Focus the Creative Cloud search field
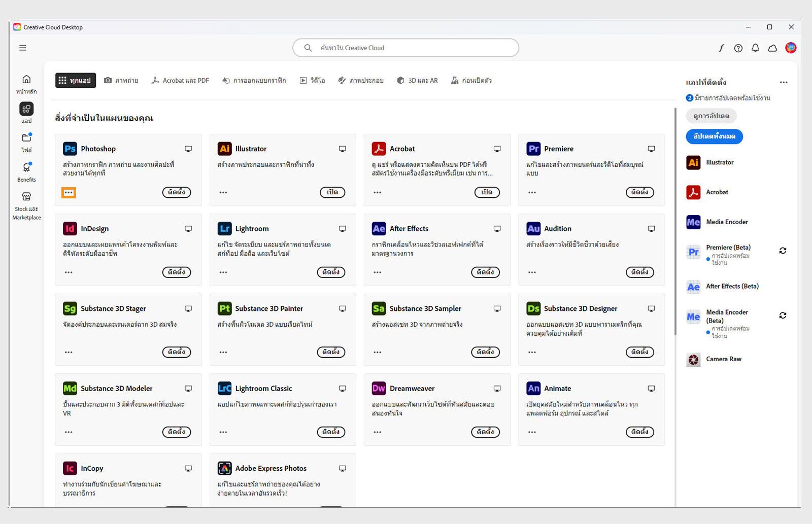This screenshot has width=812, height=524. point(405,48)
